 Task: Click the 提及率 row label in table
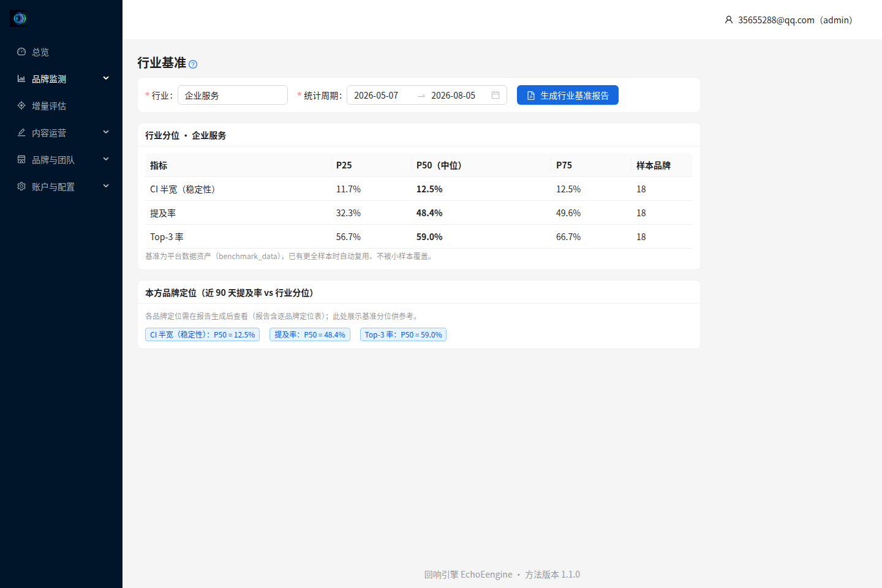[163, 213]
